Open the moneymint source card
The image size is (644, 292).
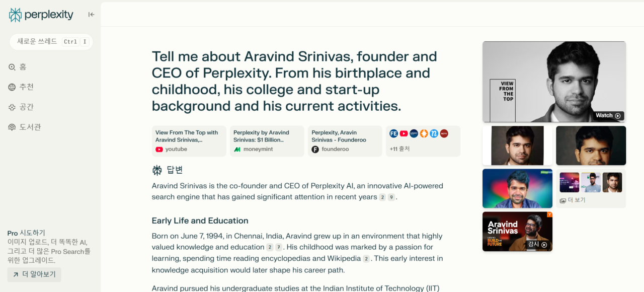[x=267, y=141]
